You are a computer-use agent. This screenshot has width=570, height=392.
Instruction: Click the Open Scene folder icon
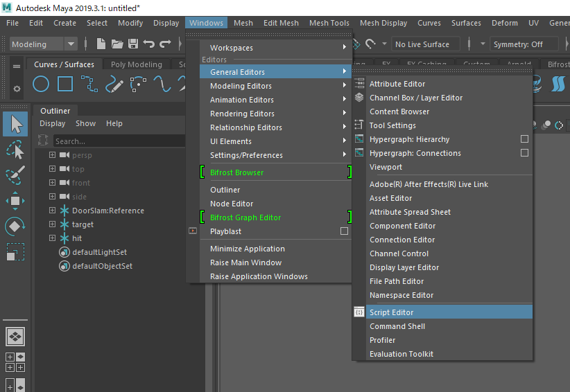point(117,44)
